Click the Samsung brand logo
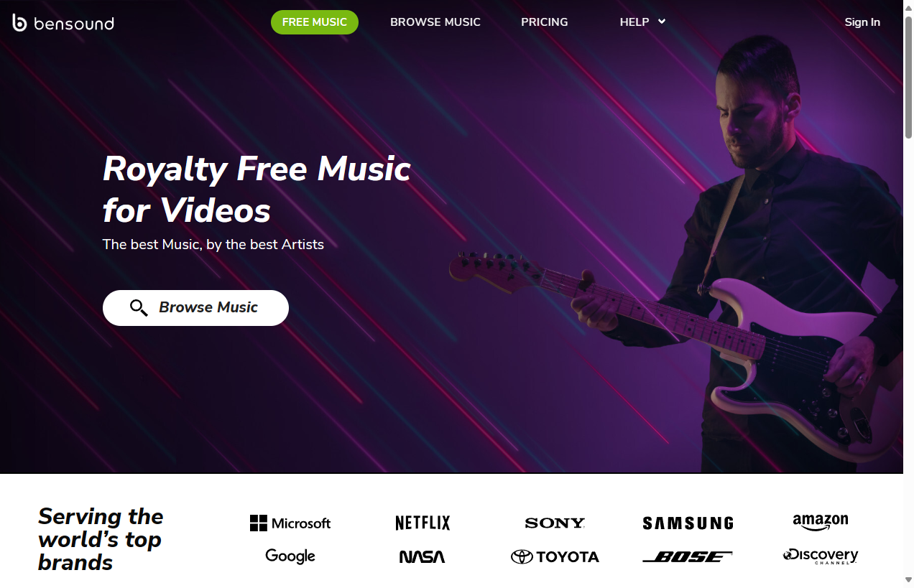Screen dimensions: 914x588 688,523
